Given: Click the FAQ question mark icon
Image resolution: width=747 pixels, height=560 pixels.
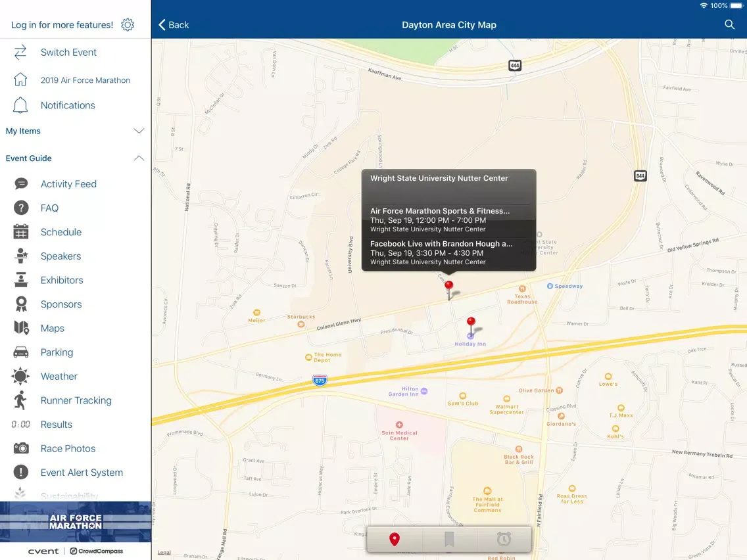Looking at the screenshot, I should pyautogui.click(x=21, y=208).
